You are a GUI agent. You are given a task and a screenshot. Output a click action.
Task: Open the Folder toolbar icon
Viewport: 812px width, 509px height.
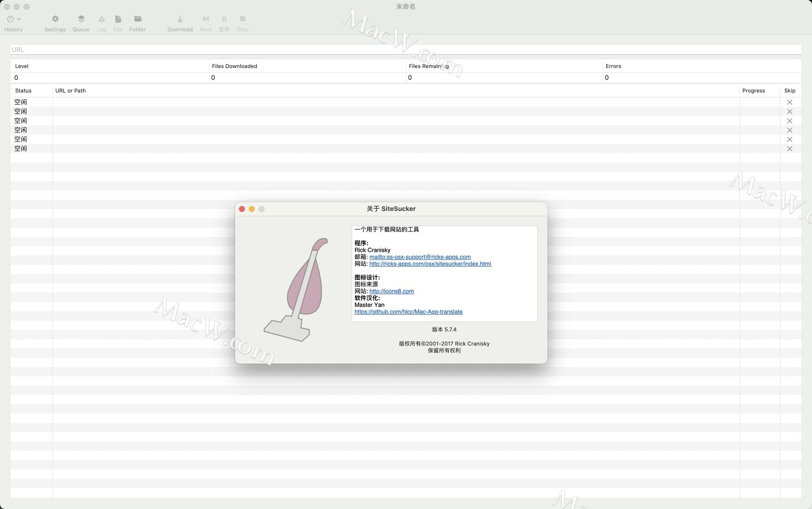tap(138, 19)
